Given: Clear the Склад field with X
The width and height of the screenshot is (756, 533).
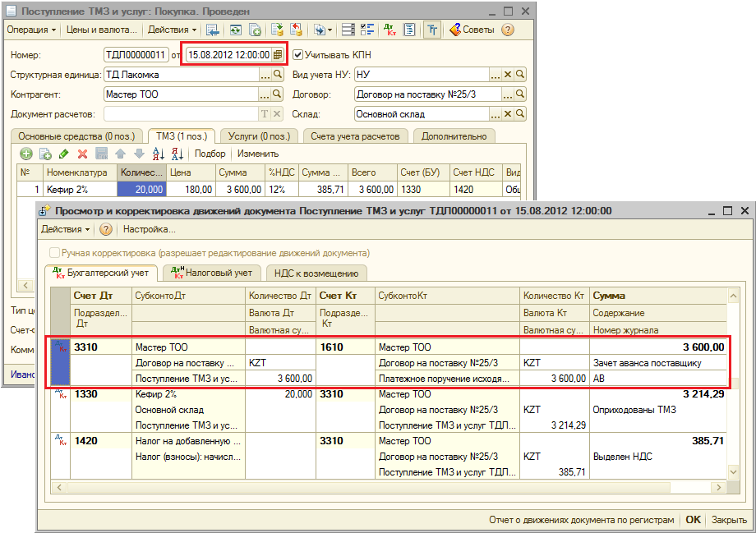Looking at the screenshot, I should click(508, 114).
